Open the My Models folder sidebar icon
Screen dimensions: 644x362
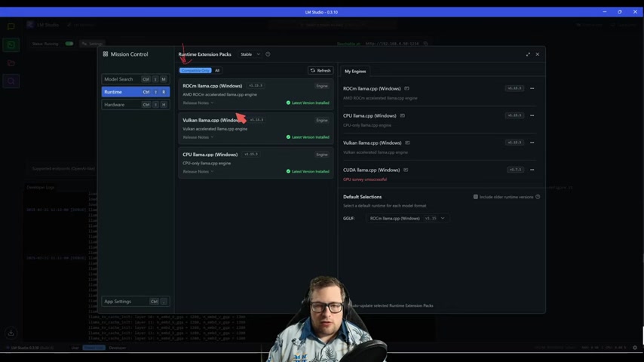coord(11,63)
